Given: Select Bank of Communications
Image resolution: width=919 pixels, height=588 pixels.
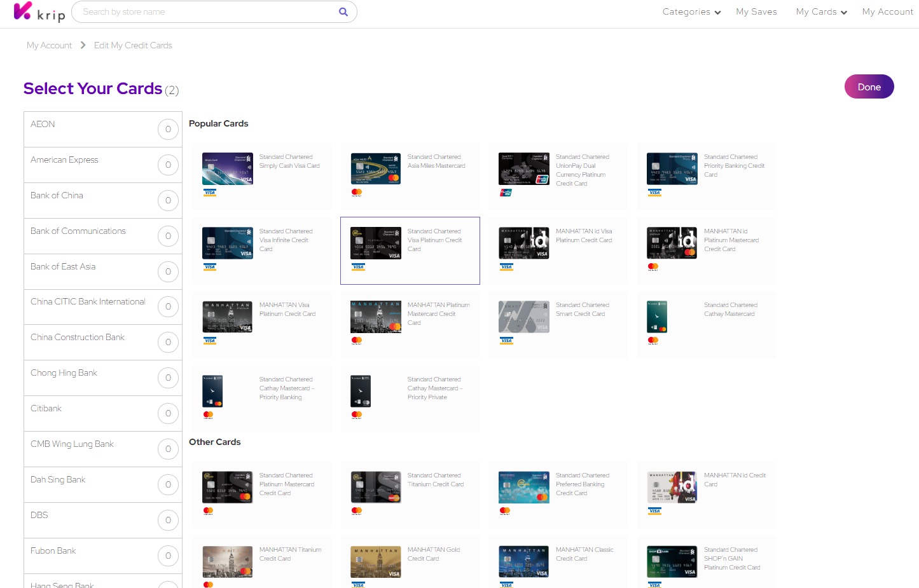Looking at the screenshot, I should click(x=103, y=236).
